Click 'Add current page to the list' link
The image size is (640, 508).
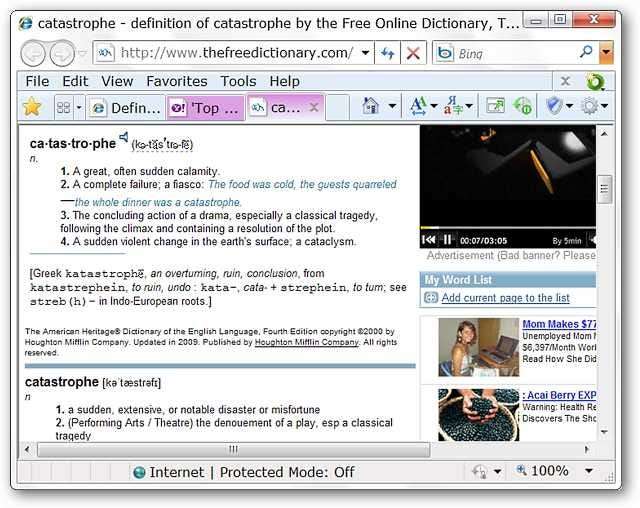pyautogui.click(x=505, y=298)
